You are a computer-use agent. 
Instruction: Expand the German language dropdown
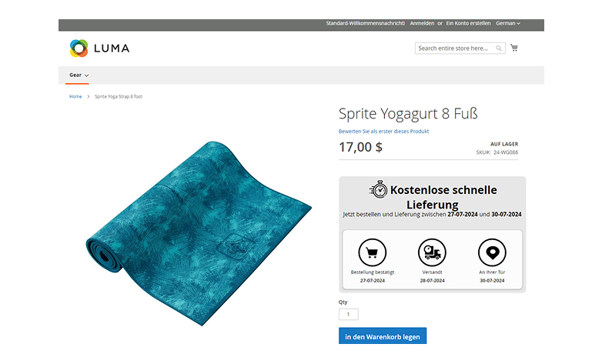(508, 23)
